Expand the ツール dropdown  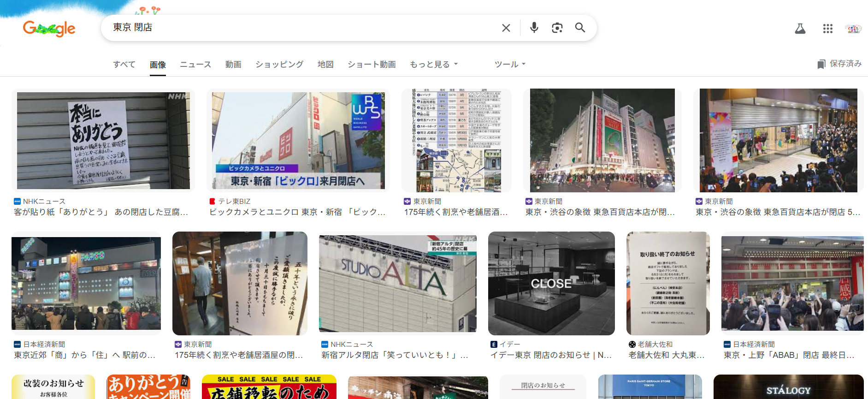(510, 64)
